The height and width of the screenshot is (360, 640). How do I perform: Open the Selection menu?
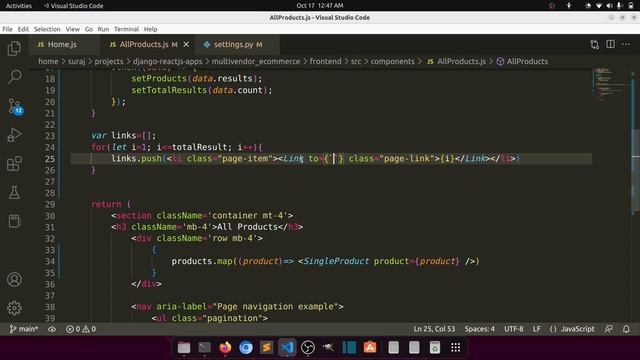47,29
